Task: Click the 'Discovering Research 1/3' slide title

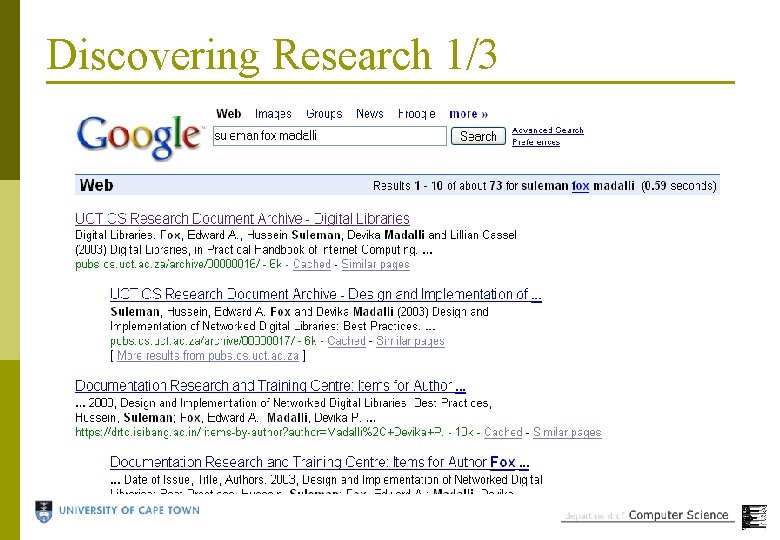Action: (x=272, y=55)
